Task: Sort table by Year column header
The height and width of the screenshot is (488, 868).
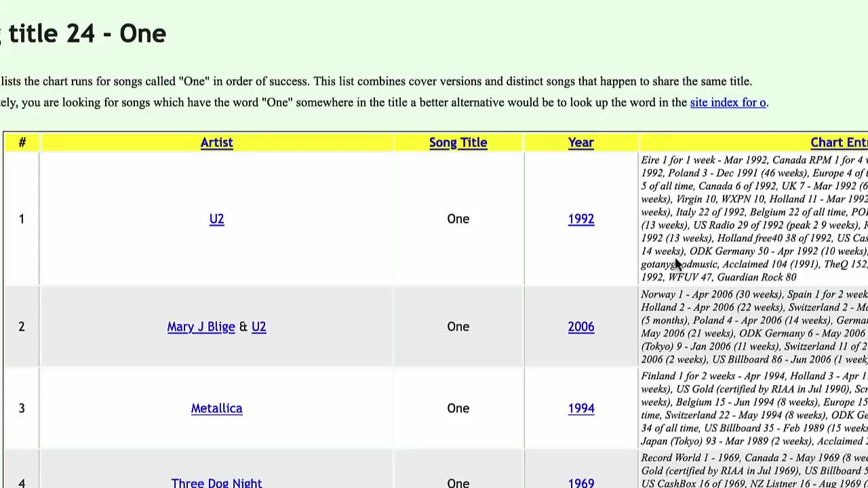Action: 581,142
